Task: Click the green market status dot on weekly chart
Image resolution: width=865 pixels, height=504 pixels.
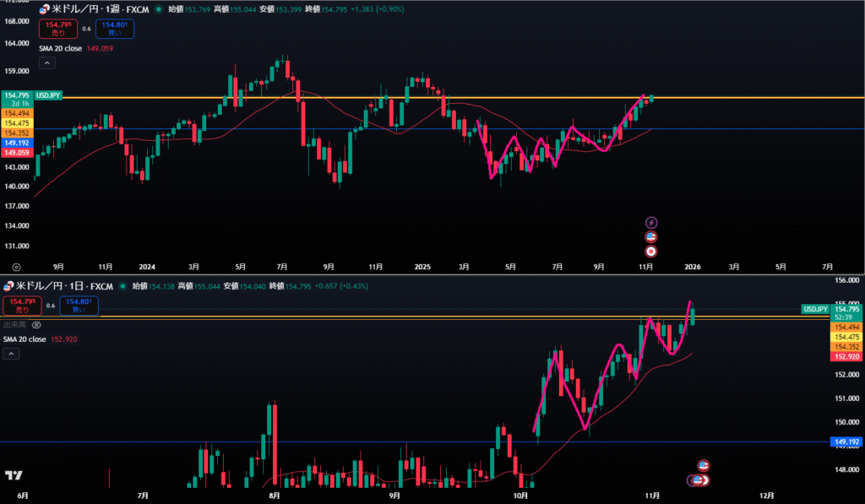Action: tap(159, 8)
